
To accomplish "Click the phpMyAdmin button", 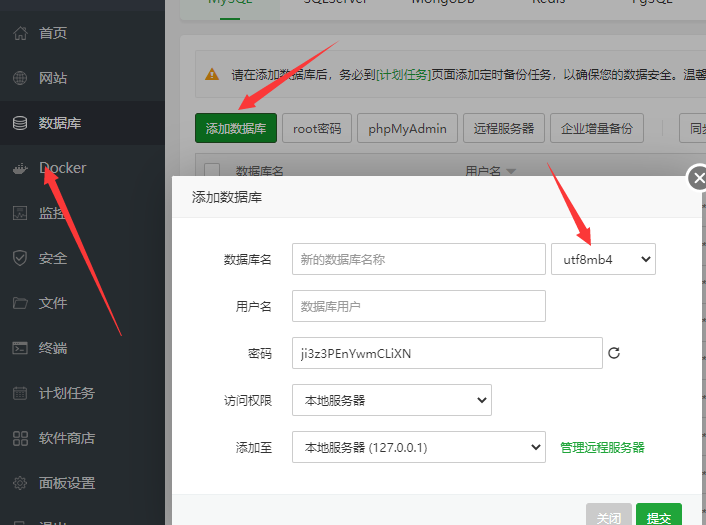I will click(407, 128).
